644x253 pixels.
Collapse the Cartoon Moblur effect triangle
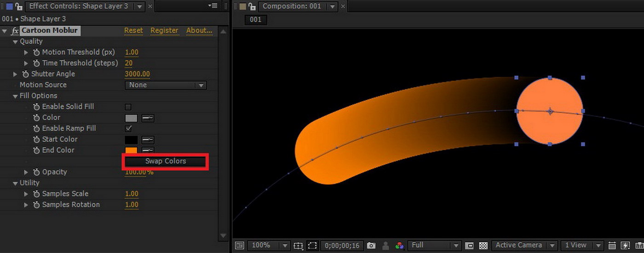tap(5, 31)
